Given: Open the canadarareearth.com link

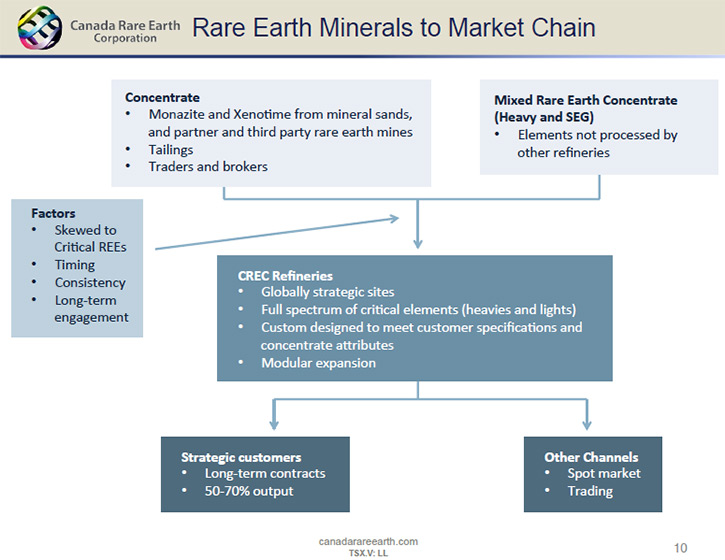Looking at the screenshot, I should [x=368, y=542].
